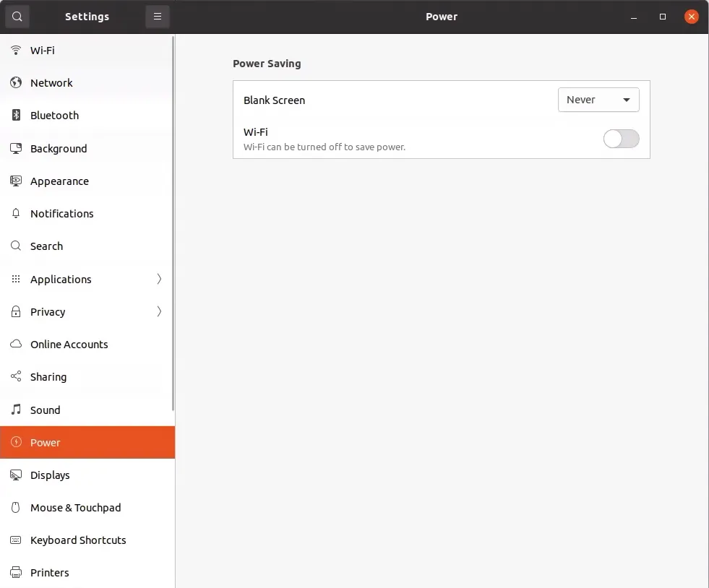The width and height of the screenshot is (709, 588).
Task: Click the Appearance icon in sidebar
Action: tap(16, 181)
